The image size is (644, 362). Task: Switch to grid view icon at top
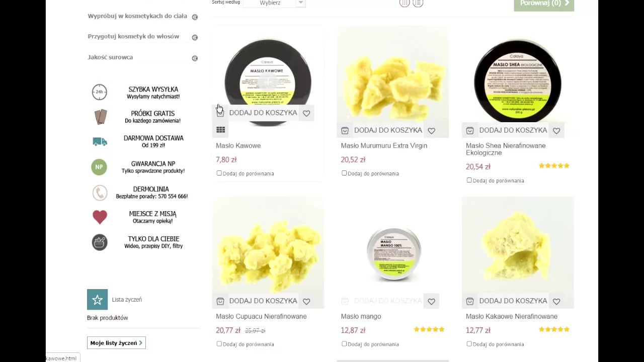click(x=405, y=3)
